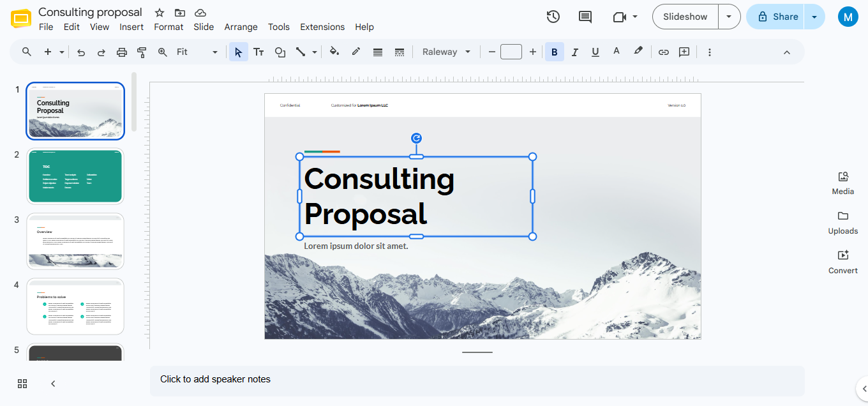Open the View menu

pyautogui.click(x=100, y=27)
